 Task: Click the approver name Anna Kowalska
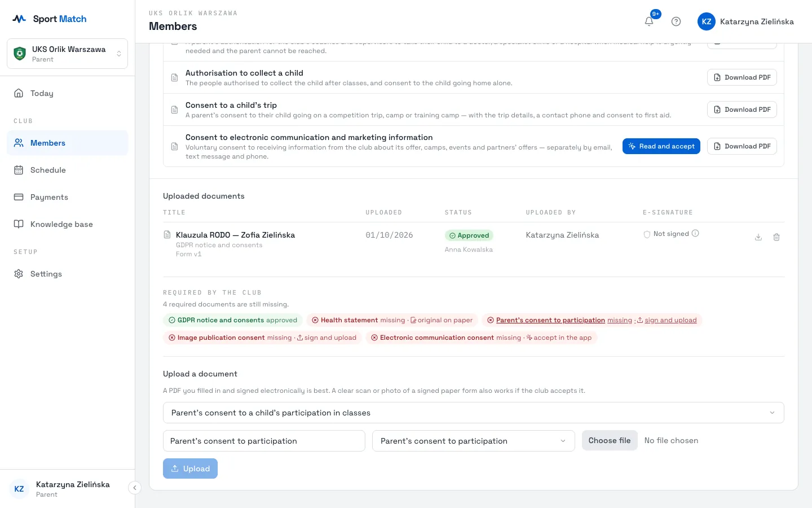469,249
